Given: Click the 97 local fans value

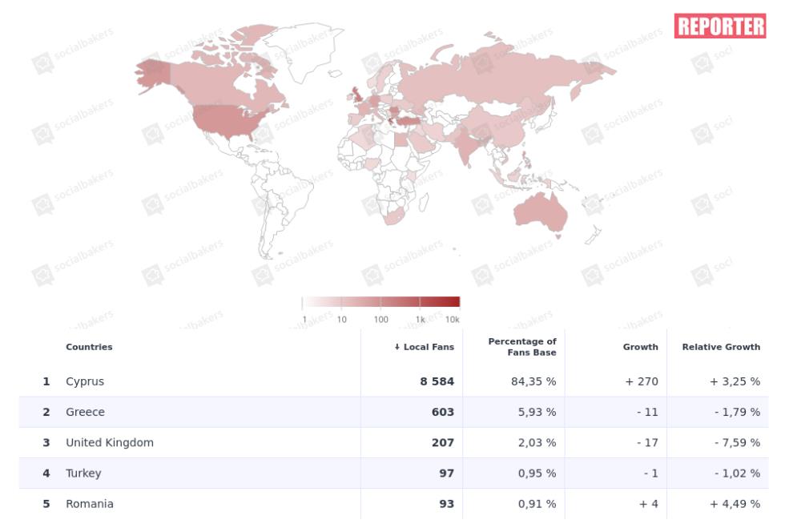Looking at the screenshot, I should pos(447,473).
